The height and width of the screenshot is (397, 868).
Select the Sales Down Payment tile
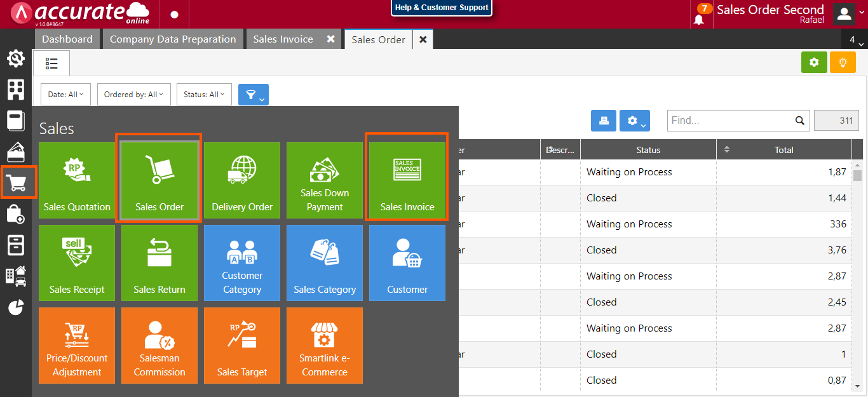[x=325, y=180]
